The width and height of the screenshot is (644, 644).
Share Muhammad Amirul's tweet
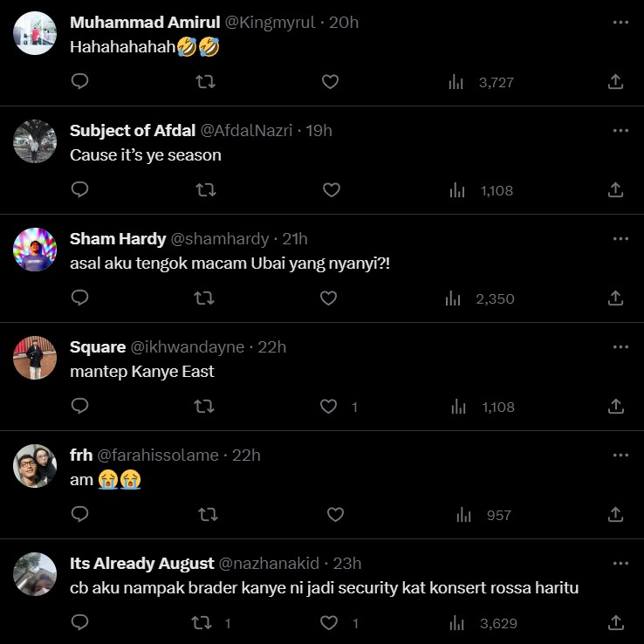pos(615,82)
